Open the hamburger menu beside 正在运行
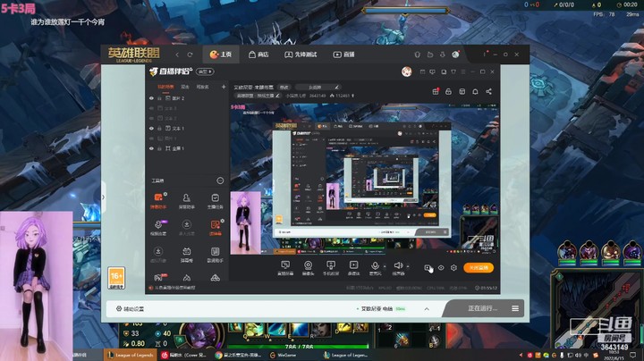Screen dimensions: 644x361 pos(515,308)
